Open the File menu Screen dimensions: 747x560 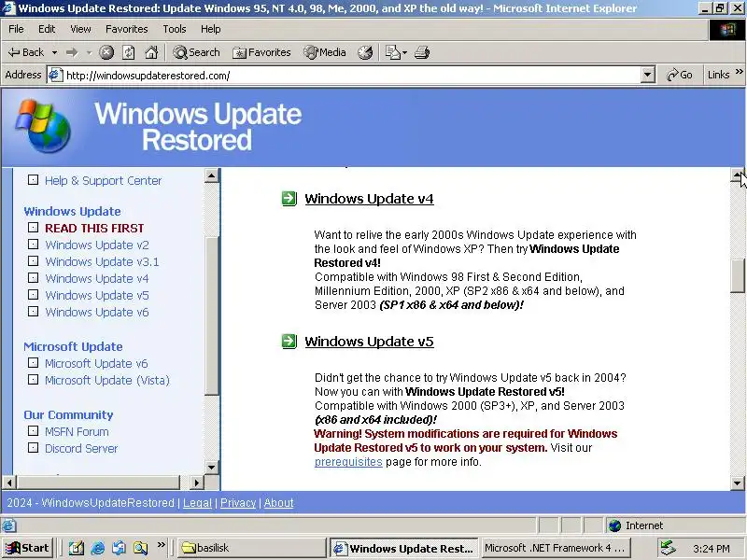coord(16,29)
